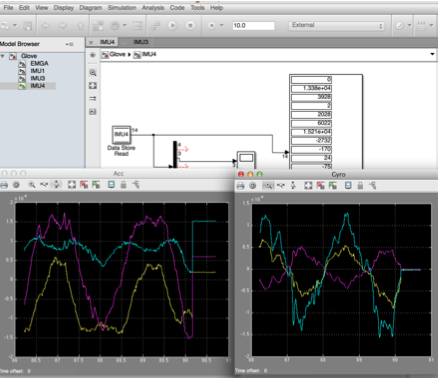Open the View menu

tap(41, 7)
